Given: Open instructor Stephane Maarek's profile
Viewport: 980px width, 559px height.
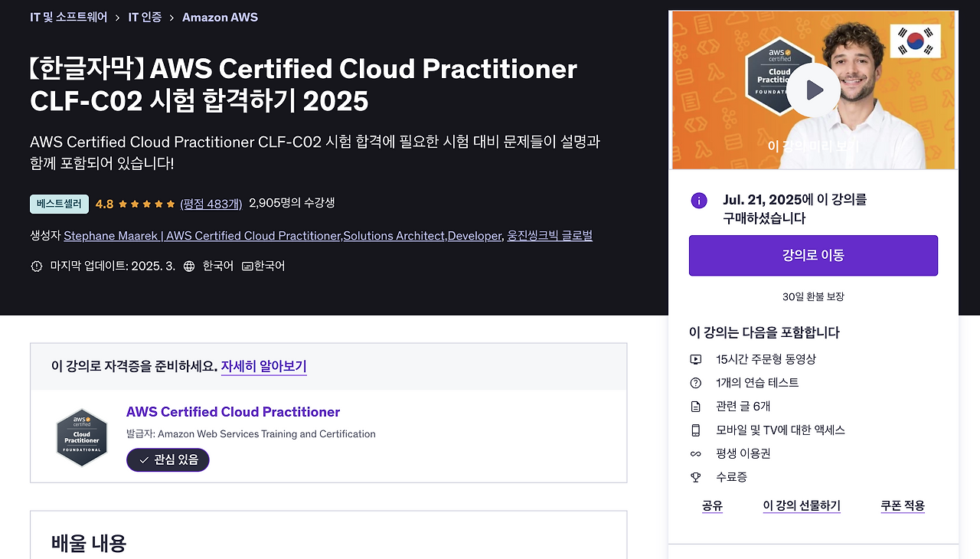Looking at the screenshot, I should coord(283,236).
